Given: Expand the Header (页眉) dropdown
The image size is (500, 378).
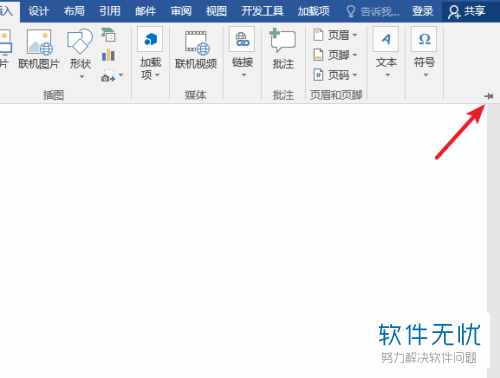Looking at the screenshot, I should point(335,35).
